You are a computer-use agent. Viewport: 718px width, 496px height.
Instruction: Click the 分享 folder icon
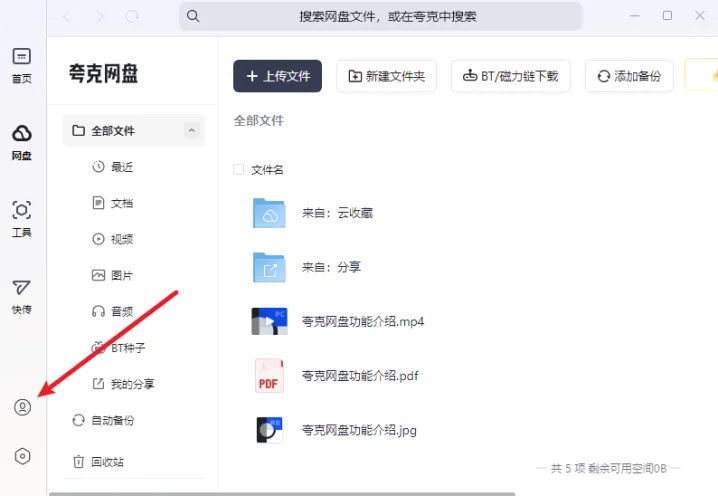click(269, 267)
